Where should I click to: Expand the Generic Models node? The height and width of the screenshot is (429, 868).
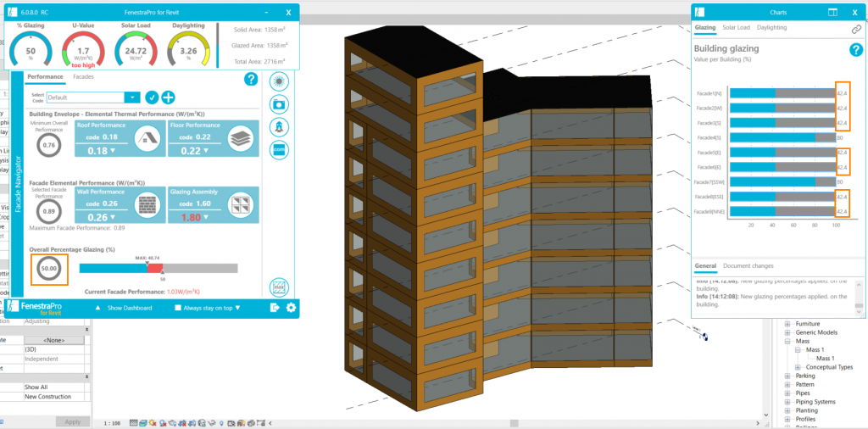click(787, 332)
